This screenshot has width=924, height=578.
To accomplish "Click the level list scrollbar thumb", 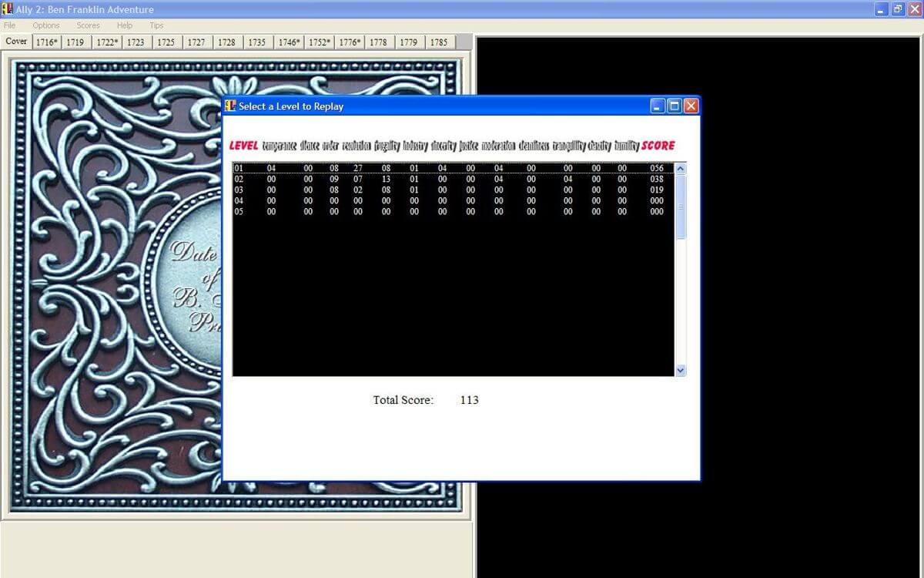I will pos(680,206).
